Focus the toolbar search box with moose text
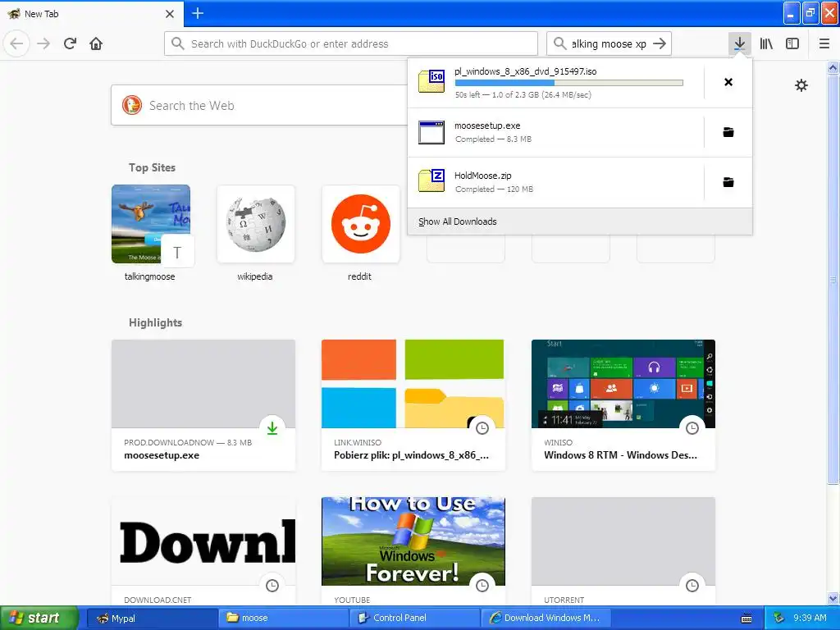The width and height of the screenshot is (840, 630). tap(609, 43)
